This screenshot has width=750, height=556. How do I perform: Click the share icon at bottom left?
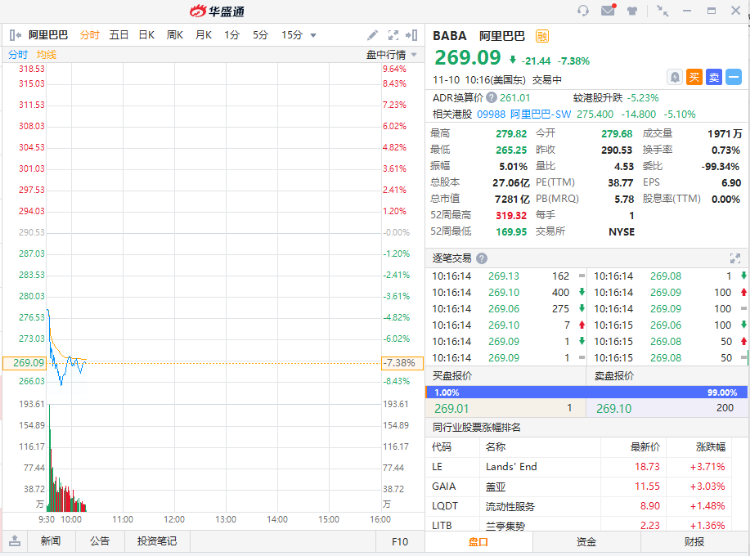coord(14,541)
